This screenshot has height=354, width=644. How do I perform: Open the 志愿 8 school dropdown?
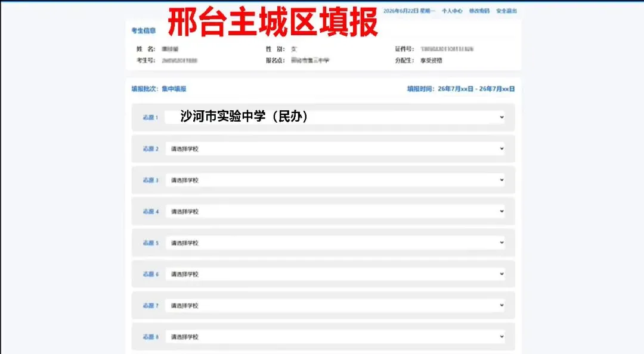pyautogui.click(x=335, y=337)
